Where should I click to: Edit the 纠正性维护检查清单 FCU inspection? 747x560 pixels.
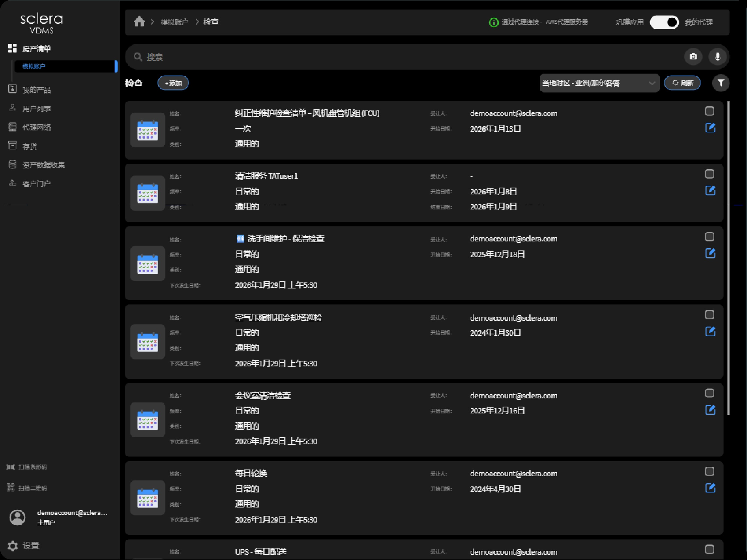[x=710, y=128]
